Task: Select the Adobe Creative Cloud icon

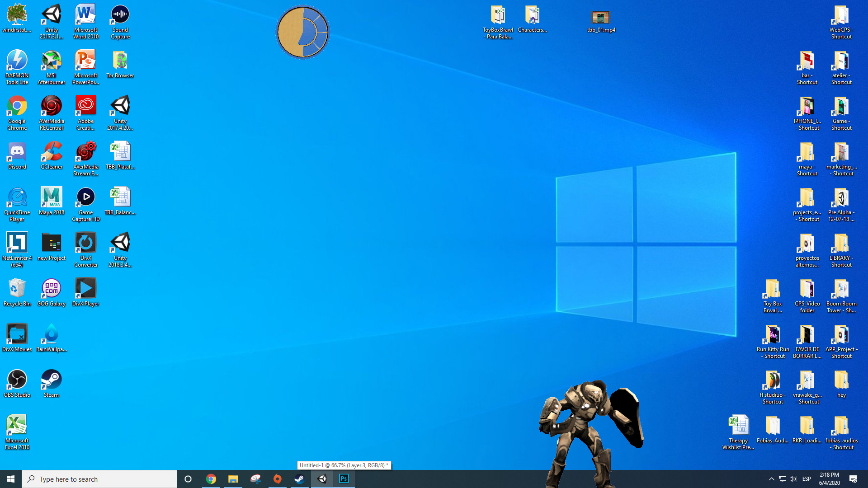Action: coord(86,113)
